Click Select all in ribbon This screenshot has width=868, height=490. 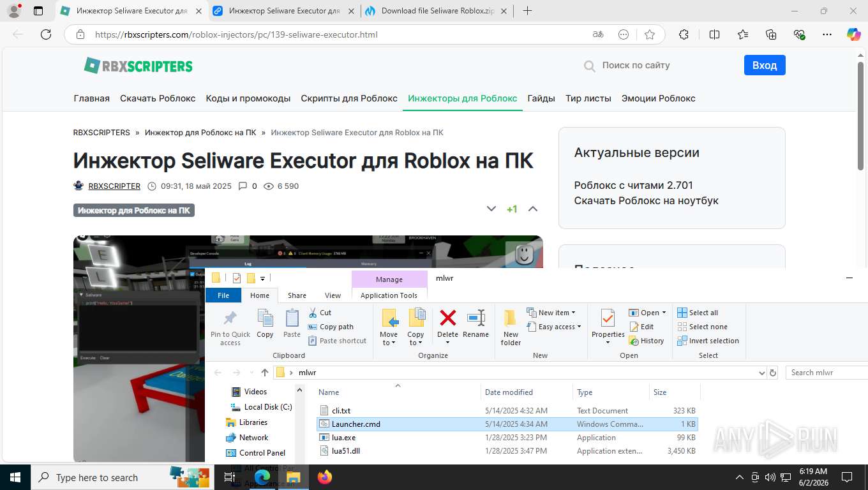point(698,313)
